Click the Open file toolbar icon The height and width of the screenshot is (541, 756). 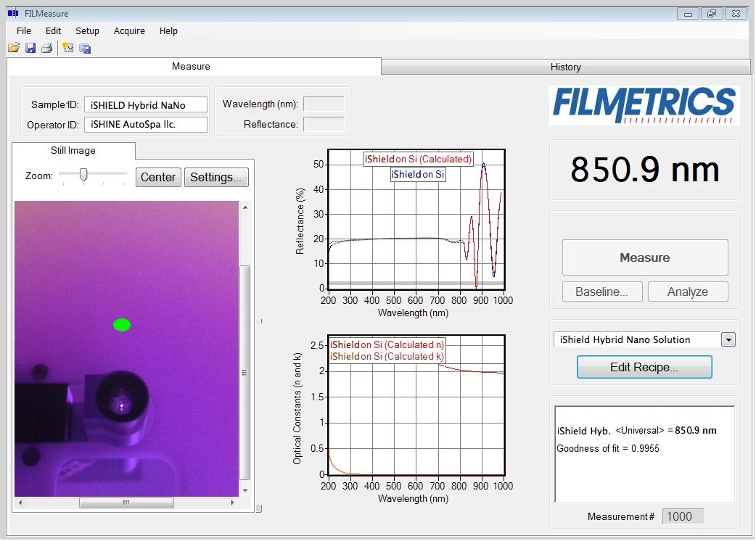click(13, 49)
